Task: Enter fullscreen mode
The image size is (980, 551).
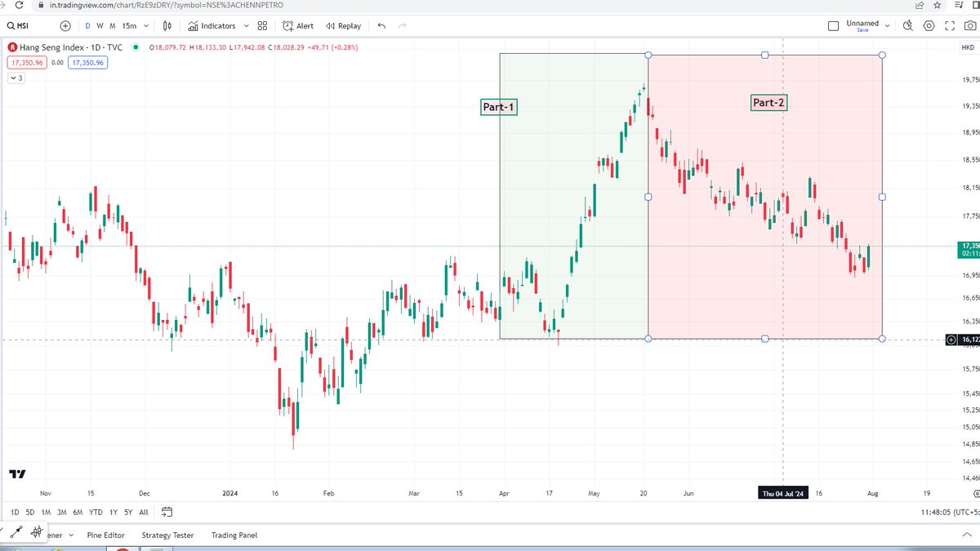Action: point(949,25)
